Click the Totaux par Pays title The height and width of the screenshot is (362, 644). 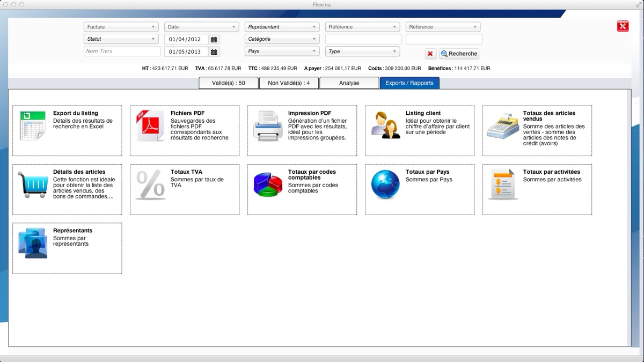tap(427, 172)
